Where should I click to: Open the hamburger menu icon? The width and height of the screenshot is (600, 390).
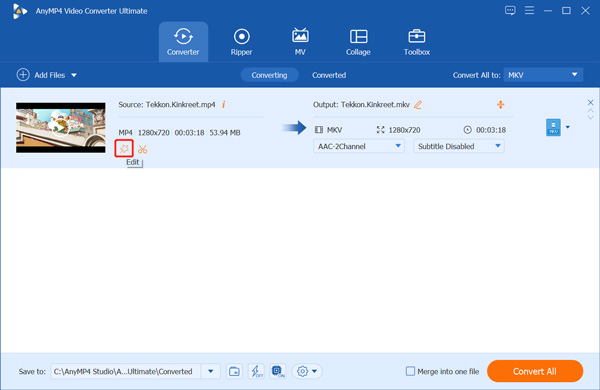pos(529,10)
